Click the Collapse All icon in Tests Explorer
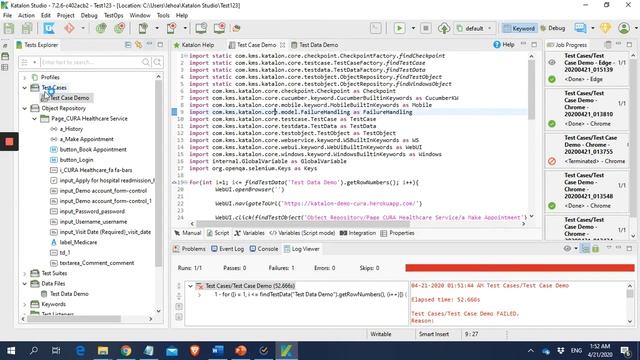 coord(128,44)
